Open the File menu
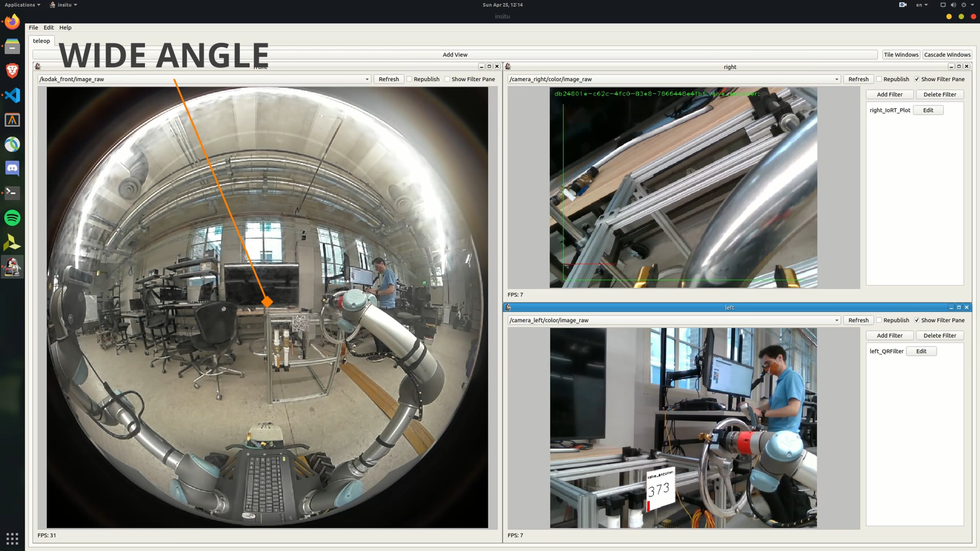Image resolution: width=980 pixels, height=551 pixels. (x=33, y=27)
